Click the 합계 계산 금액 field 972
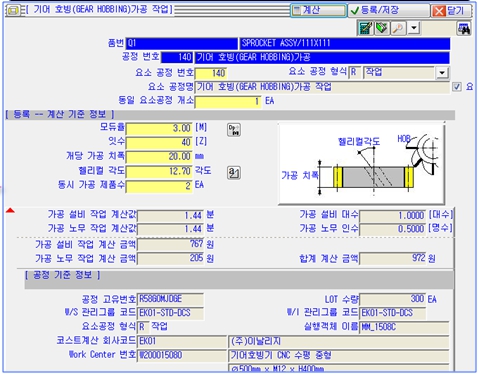The height and width of the screenshot is (375, 479). point(393,258)
